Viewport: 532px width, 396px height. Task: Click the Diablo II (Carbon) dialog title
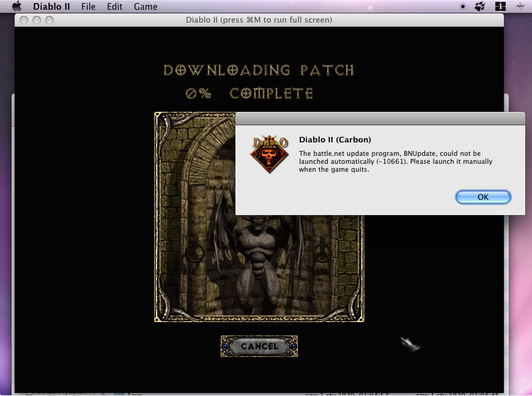[335, 140]
